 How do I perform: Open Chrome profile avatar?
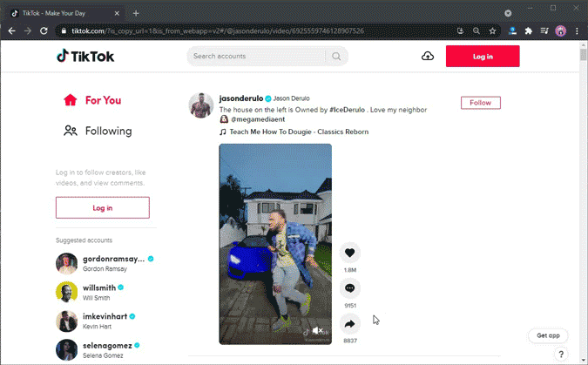click(x=561, y=30)
